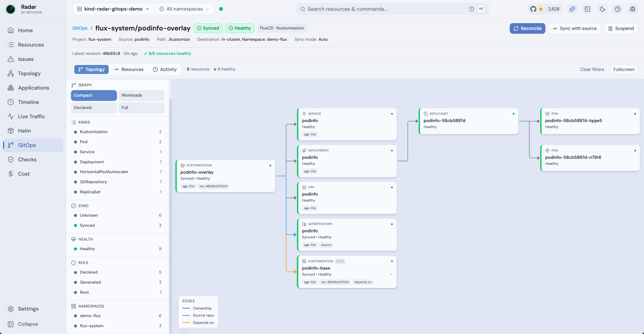Click the ReplicaSet node icon
The width and height of the screenshot is (644, 334).
pyautogui.click(x=426, y=114)
